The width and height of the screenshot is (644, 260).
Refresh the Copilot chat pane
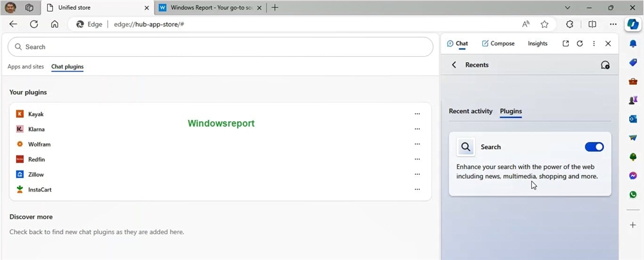click(x=580, y=44)
